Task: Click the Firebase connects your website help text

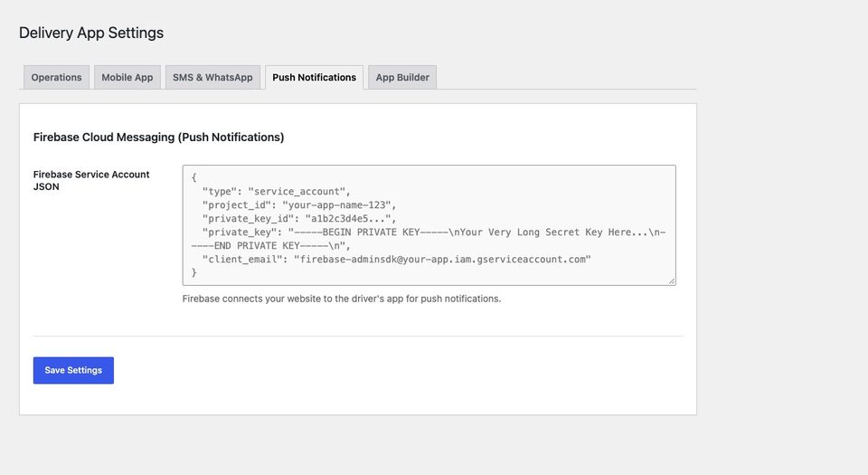Action: coord(342,299)
